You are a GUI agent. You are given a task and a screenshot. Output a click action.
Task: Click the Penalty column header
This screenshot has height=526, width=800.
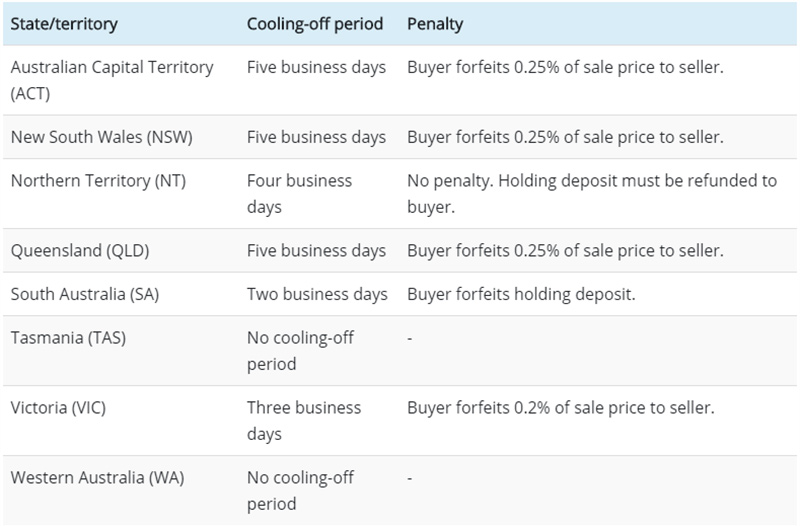tap(435, 23)
